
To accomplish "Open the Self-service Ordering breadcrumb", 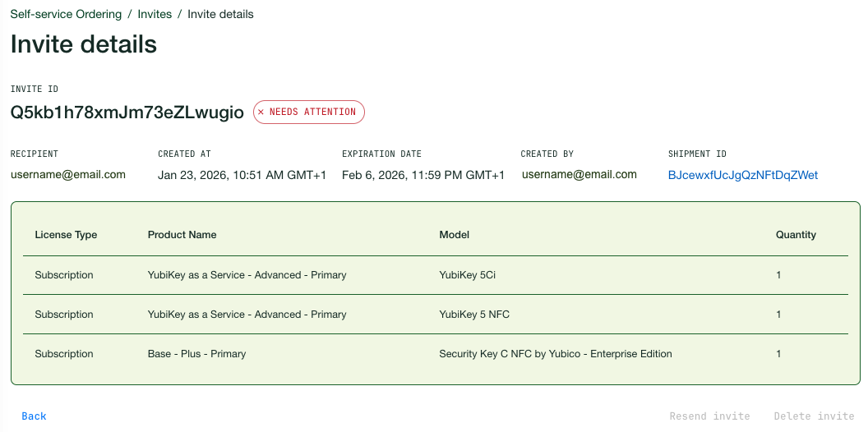I will coord(66,14).
